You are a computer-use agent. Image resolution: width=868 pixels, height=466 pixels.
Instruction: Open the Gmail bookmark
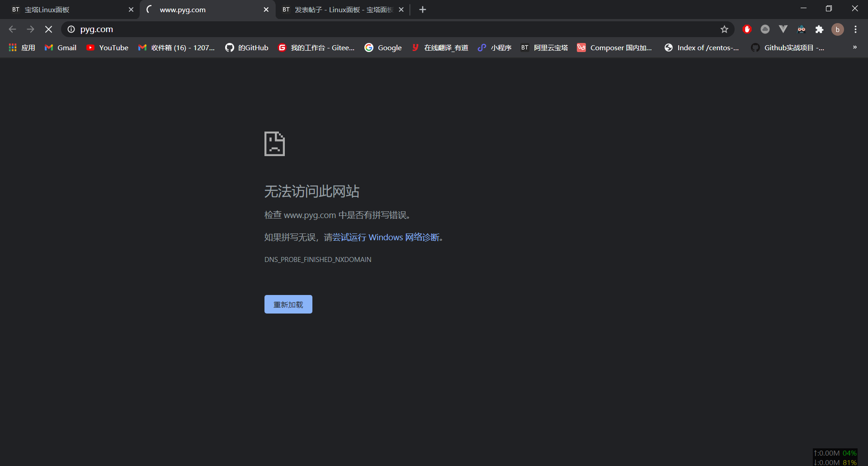click(x=61, y=48)
